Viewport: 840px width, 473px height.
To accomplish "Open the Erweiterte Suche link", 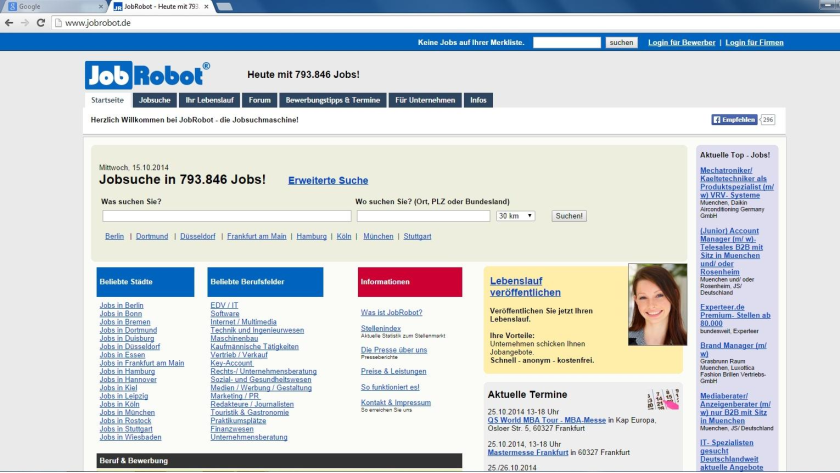I will (328, 181).
